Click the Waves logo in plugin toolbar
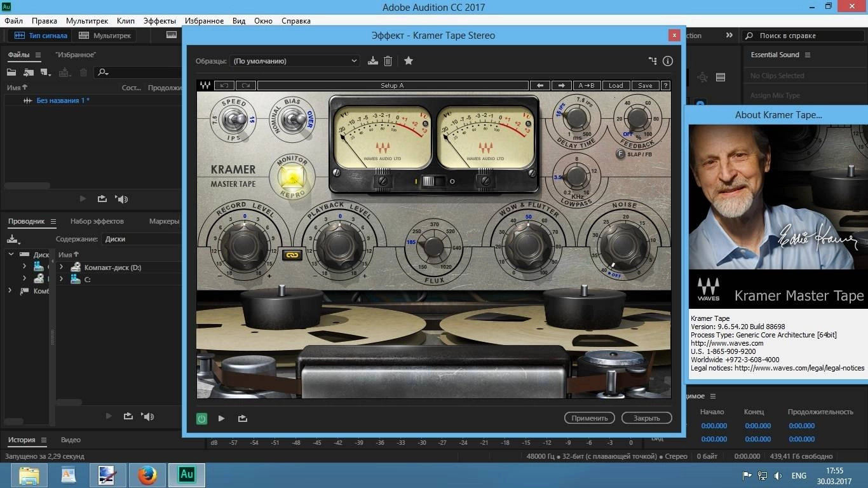 205,85
